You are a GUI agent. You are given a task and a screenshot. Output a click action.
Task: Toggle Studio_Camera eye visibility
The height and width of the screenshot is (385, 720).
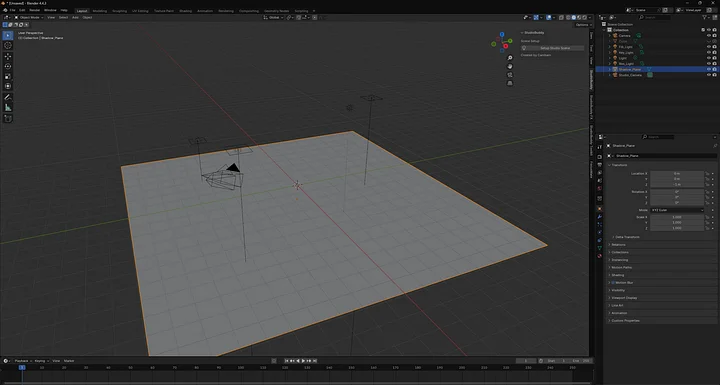pyautogui.click(x=709, y=75)
